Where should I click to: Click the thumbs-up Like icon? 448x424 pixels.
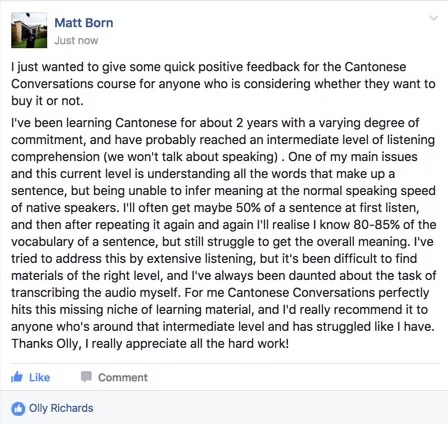pos(17,377)
